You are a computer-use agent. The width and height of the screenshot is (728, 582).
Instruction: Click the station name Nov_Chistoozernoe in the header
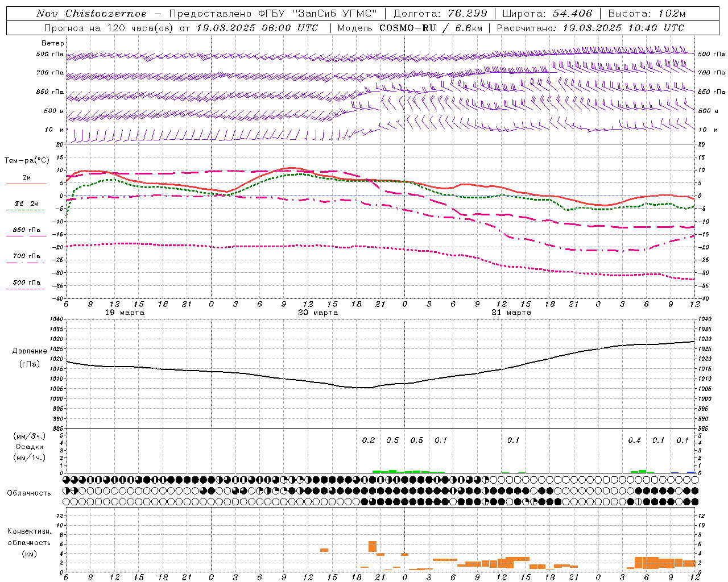[92, 14]
